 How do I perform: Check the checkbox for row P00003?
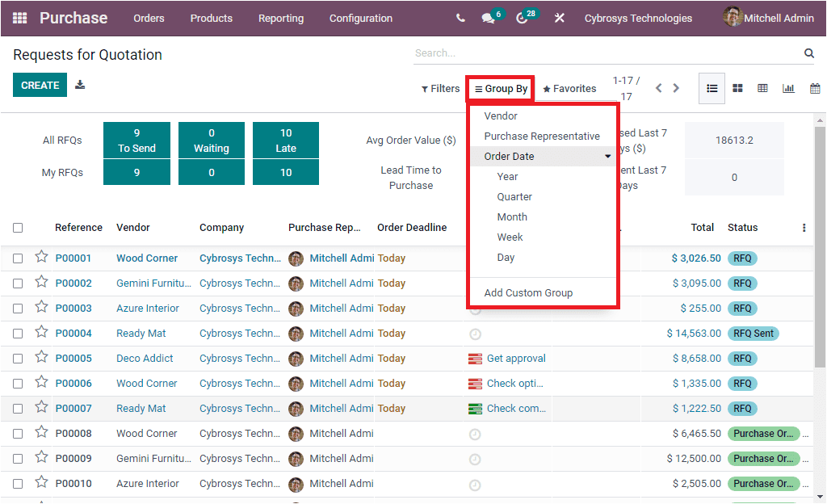click(x=18, y=308)
